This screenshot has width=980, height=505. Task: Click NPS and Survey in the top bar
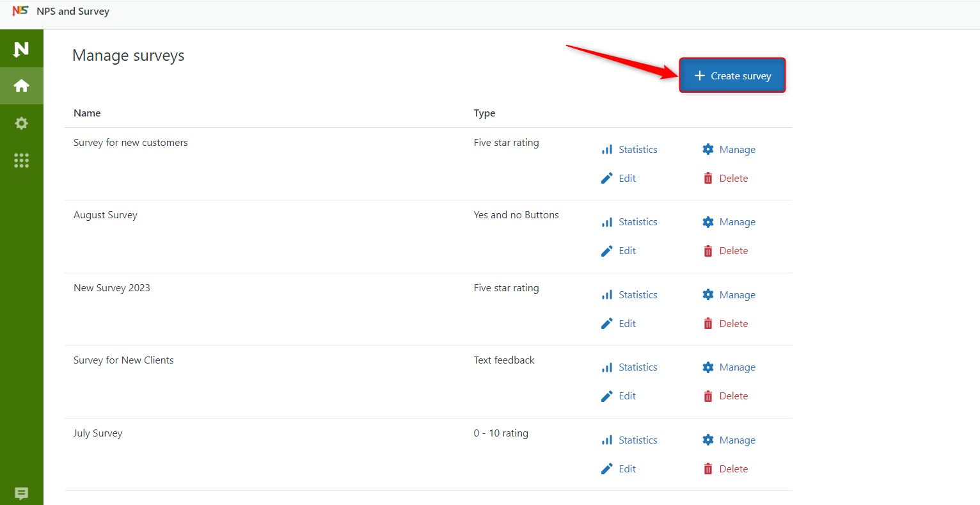pos(72,10)
